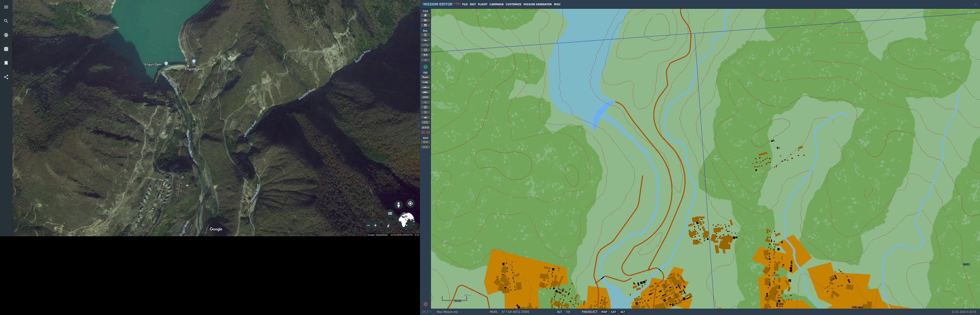The image size is (980, 315).
Task: Switch to MAP view mode
Action: [604, 312]
